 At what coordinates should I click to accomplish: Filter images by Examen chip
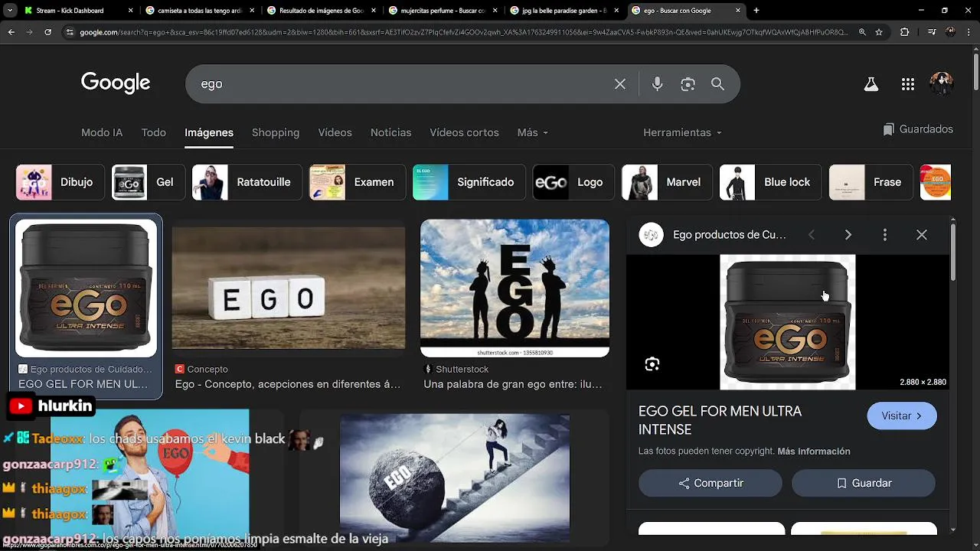(x=356, y=182)
